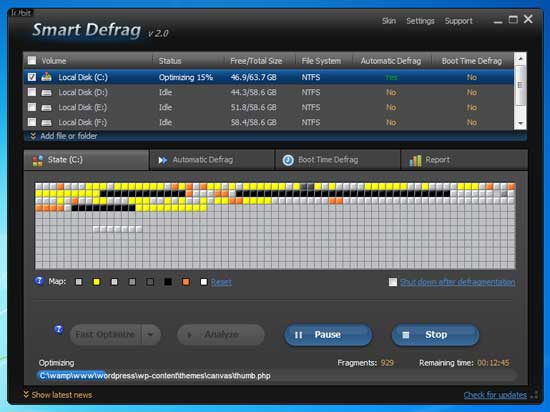Click the chevron icon before Show latest news
This screenshot has height=412, width=550.
pos(26,394)
